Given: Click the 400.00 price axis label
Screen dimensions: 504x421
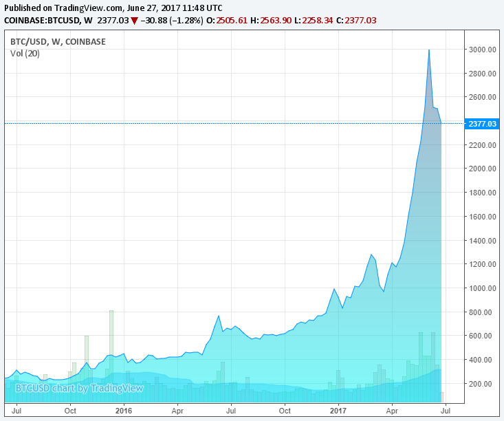Looking at the screenshot, I should pos(480,360).
